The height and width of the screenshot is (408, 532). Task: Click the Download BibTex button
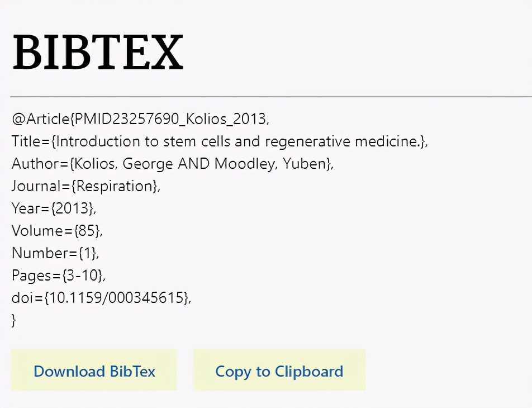pyautogui.click(x=94, y=371)
